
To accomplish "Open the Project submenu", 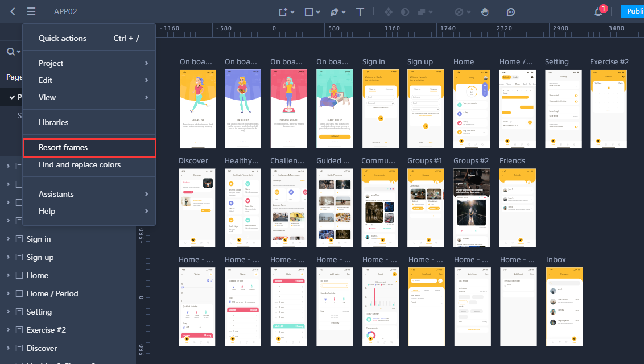I will 89,63.
